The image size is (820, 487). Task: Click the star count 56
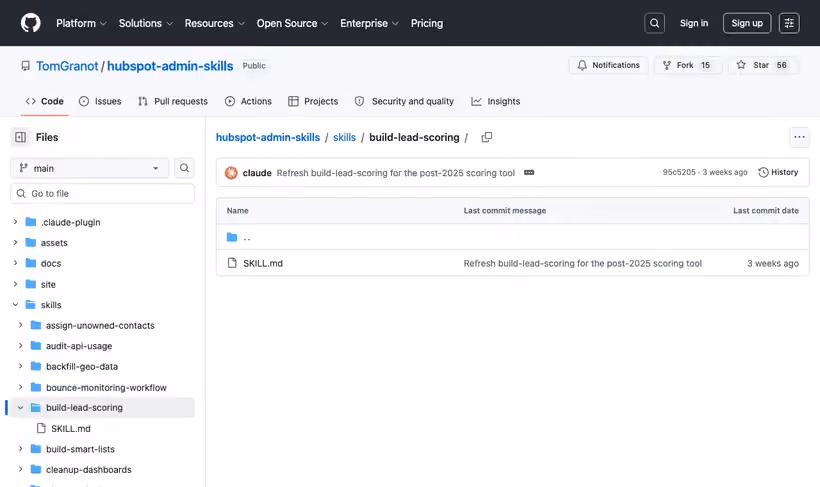[x=781, y=65]
